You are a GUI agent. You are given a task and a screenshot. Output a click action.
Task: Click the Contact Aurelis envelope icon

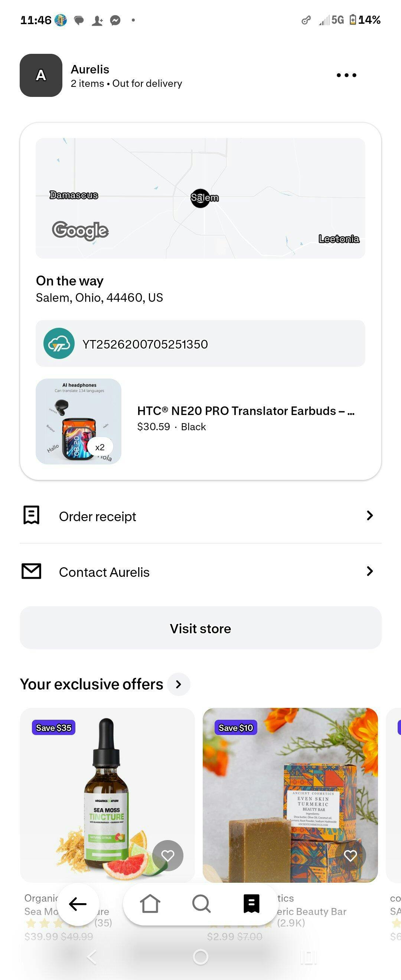pyautogui.click(x=32, y=571)
